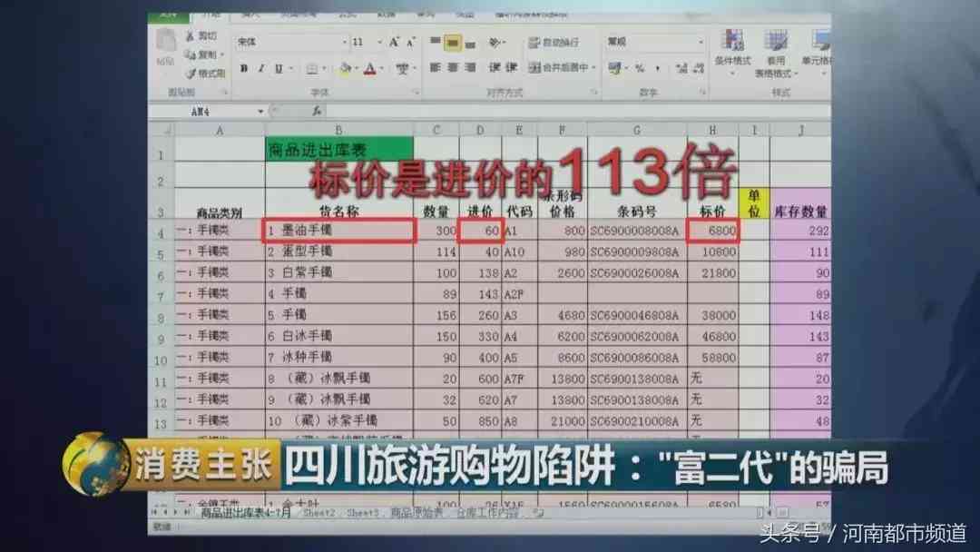Image resolution: width=980 pixels, height=552 pixels.
Task: Switch to the Sheet2 tab
Action: tap(318, 513)
